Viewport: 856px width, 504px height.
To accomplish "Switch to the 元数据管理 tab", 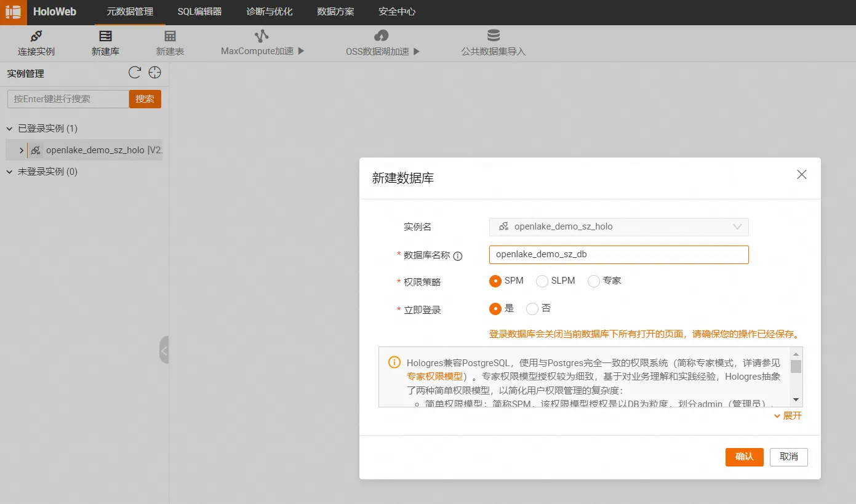I will tap(130, 12).
